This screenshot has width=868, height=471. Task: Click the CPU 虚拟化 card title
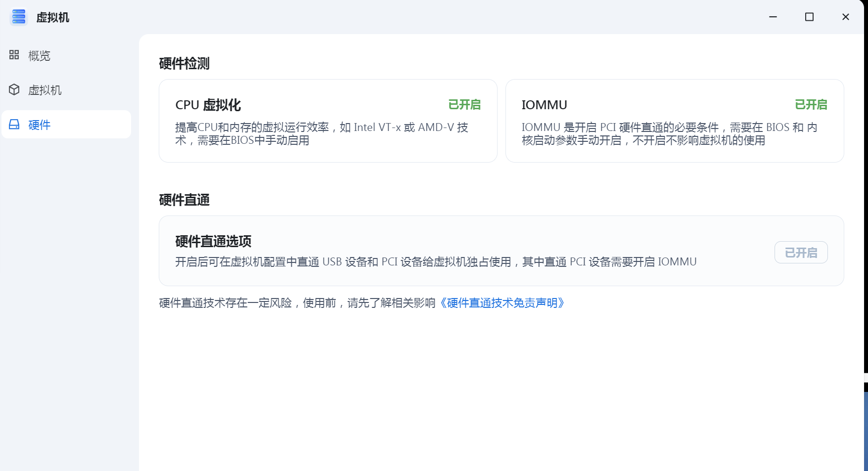coord(208,105)
